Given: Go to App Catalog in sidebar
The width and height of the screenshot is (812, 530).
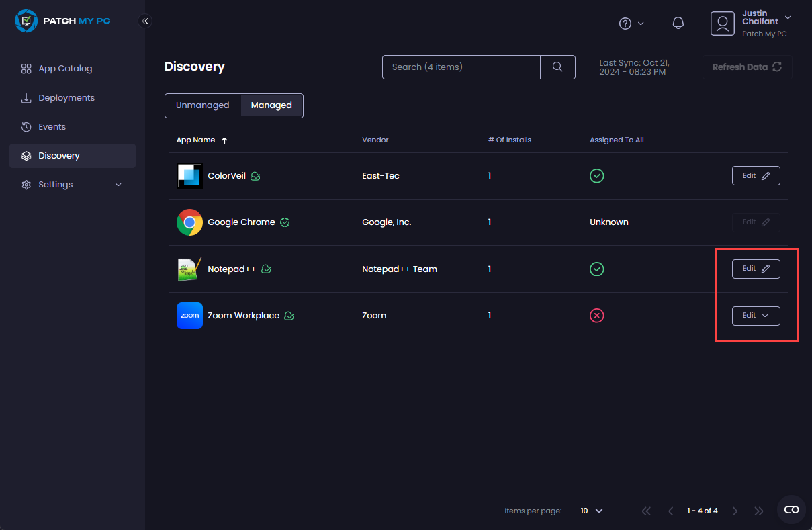Looking at the screenshot, I should click(65, 69).
